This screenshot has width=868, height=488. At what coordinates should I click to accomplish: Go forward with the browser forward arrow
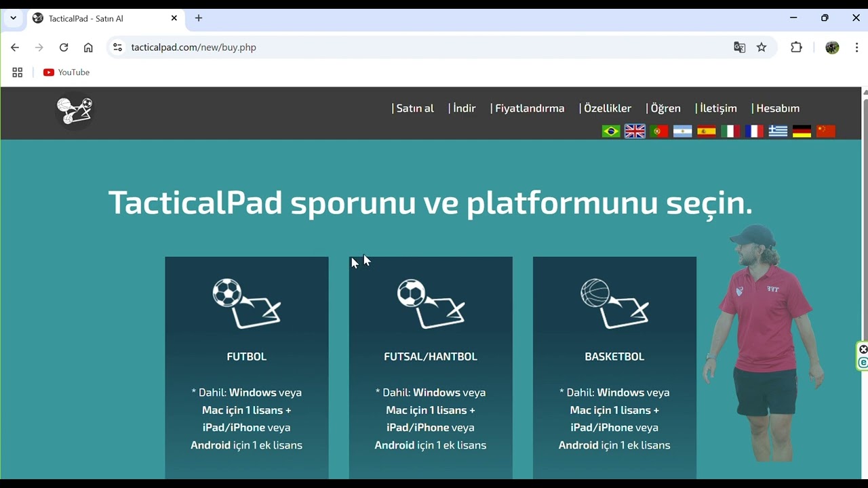pyautogui.click(x=39, y=47)
